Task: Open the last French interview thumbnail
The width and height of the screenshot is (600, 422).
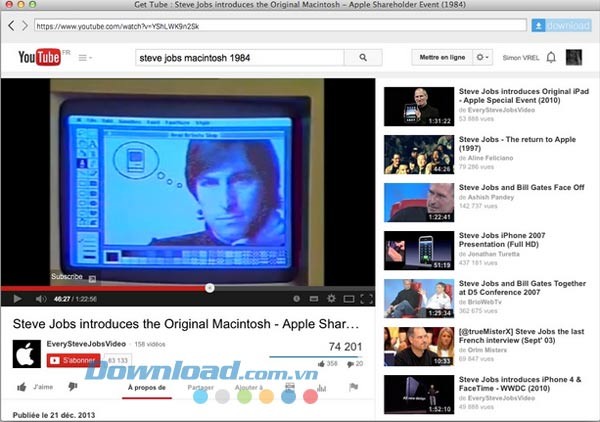Action: (x=419, y=347)
